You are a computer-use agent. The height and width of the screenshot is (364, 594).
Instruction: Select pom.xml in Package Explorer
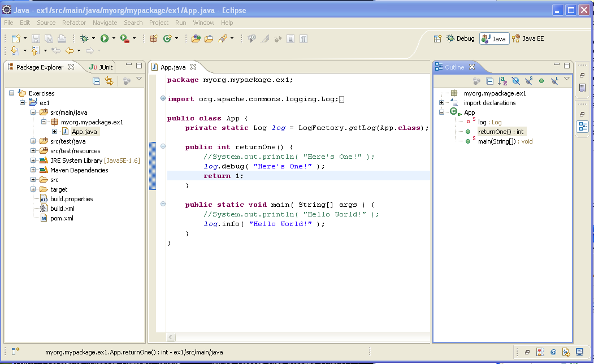click(x=62, y=218)
